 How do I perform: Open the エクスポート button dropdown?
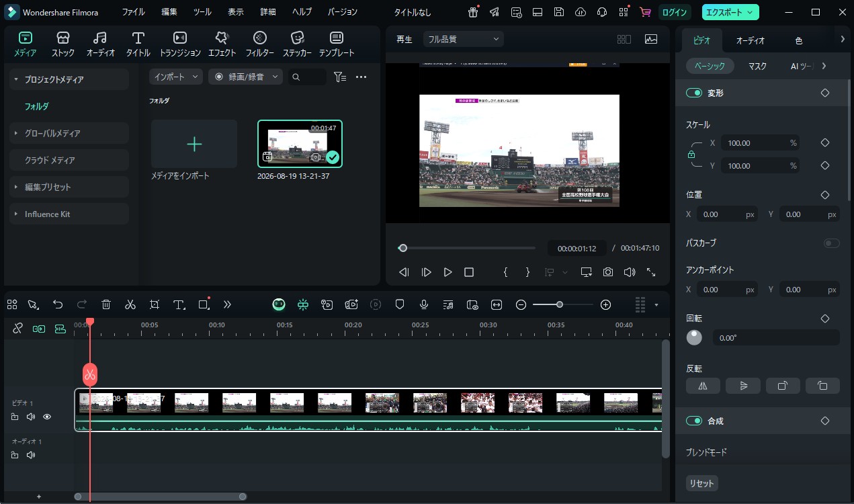[730, 12]
